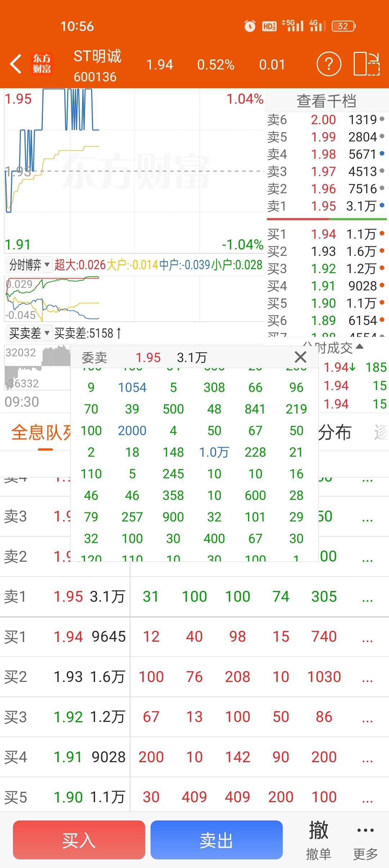Tap the volume bar chart at 09:30
Viewport: 389px width, 868px height.
[x=37, y=367]
